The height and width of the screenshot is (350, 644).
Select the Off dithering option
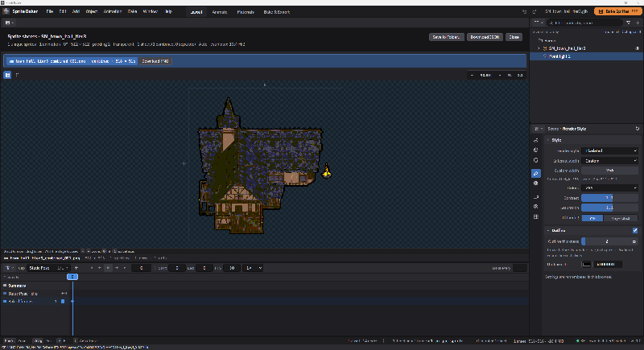point(592,218)
